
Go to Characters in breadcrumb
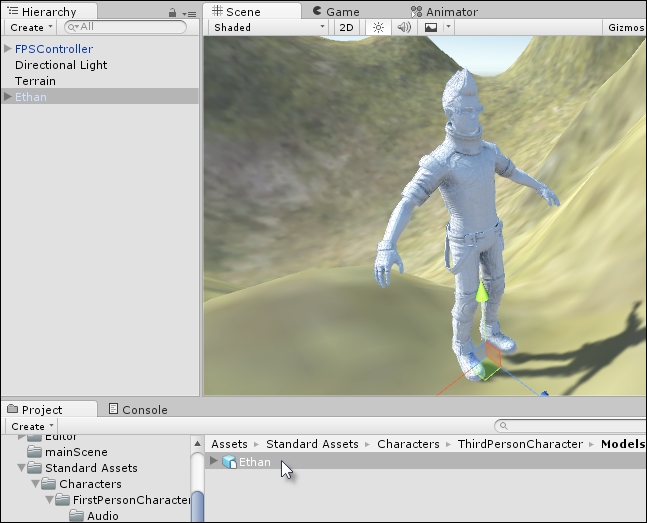coord(408,444)
